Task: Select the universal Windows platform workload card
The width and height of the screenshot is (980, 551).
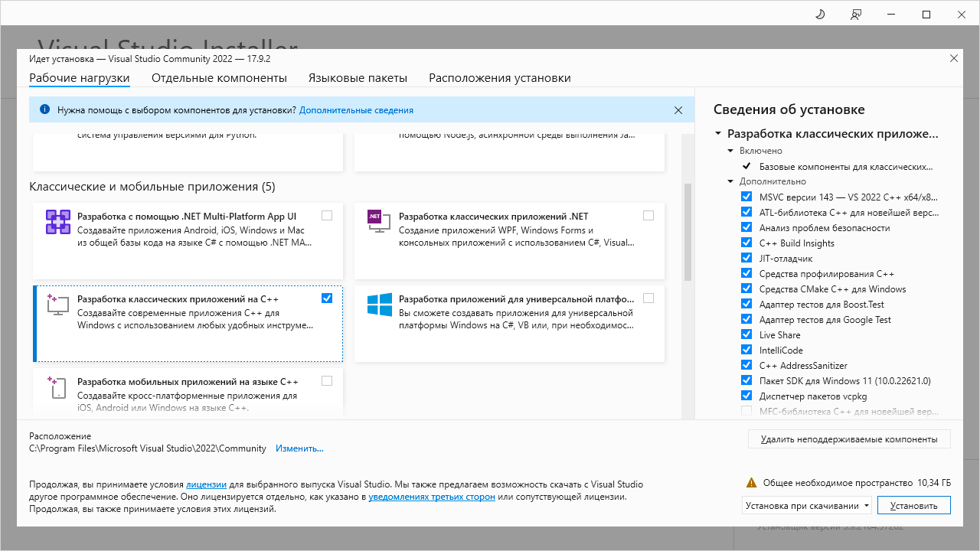Action: pyautogui.click(x=509, y=323)
